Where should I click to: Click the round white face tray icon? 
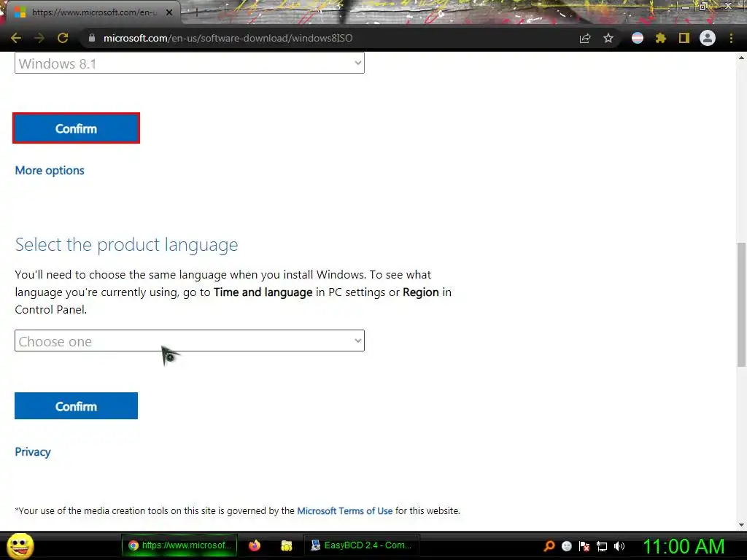[x=566, y=546]
